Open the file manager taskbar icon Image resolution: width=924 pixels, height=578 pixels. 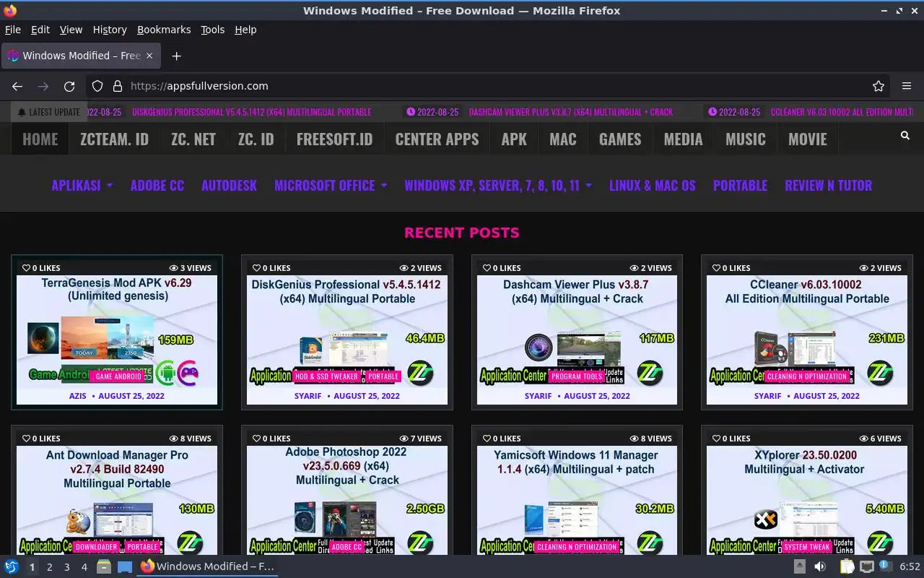pyautogui.click(x=104, y=566)
